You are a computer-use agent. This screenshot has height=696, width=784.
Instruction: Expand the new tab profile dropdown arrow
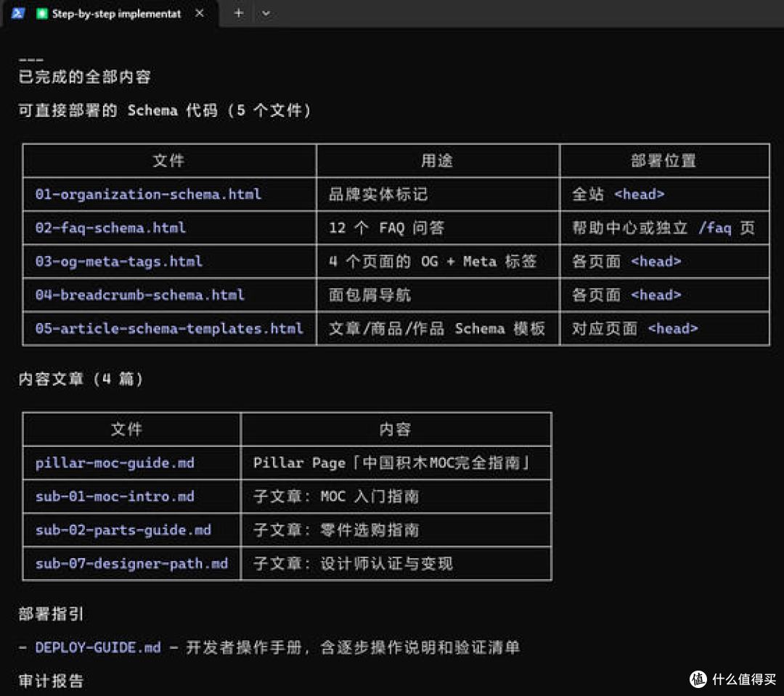(x=266, y=14)
